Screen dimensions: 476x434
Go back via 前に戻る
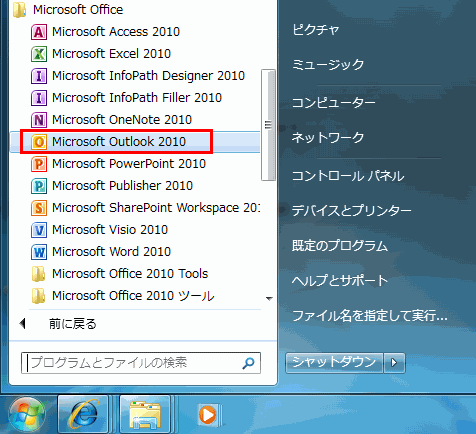pos(73,324)
